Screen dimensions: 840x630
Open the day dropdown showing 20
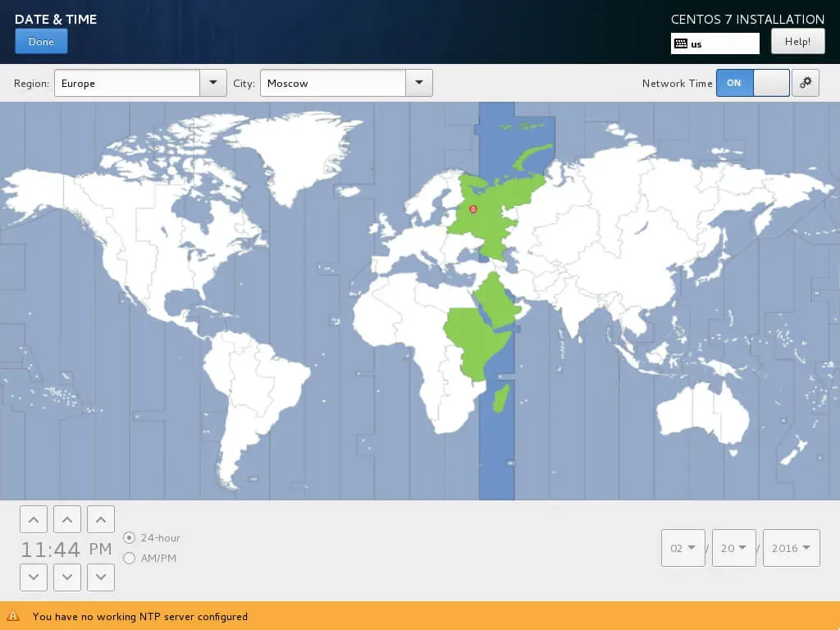pyautogui.click(x=734, y=547)
